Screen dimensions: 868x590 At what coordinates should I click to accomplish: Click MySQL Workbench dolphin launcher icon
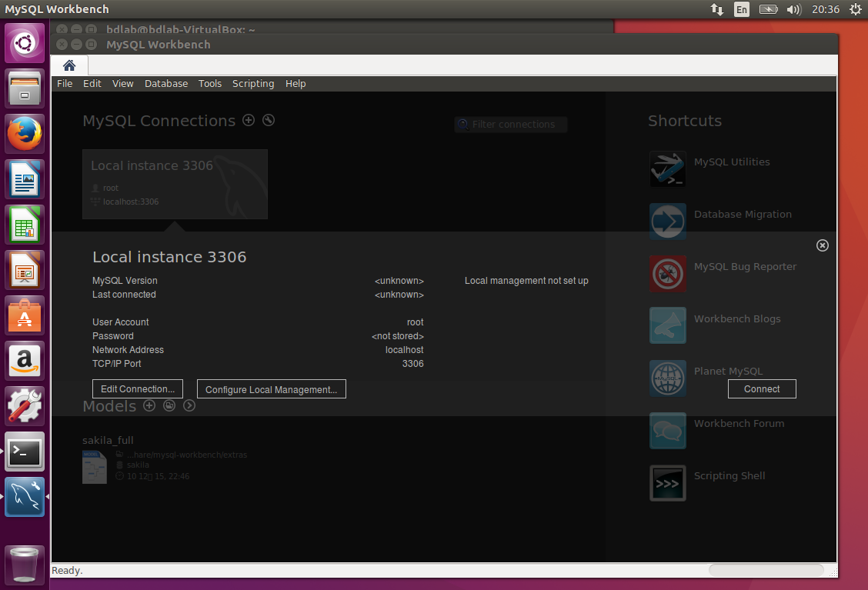(x=25, y=497)
